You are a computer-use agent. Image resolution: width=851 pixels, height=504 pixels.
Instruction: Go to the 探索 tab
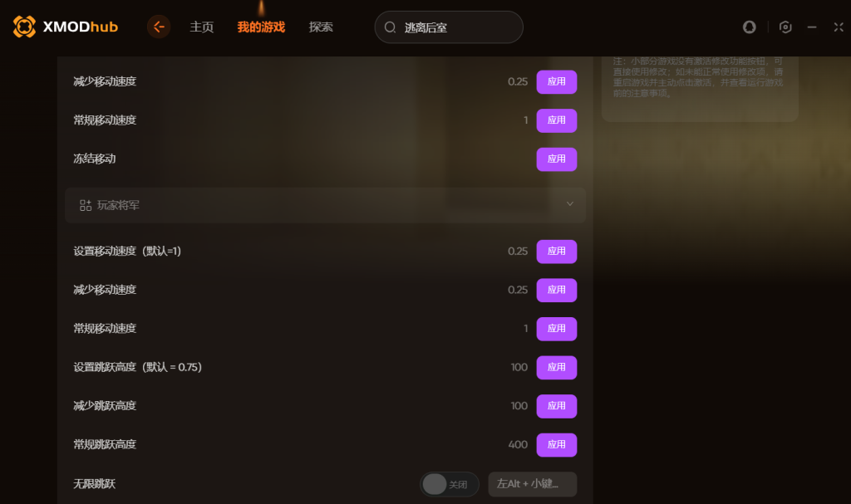321,27
